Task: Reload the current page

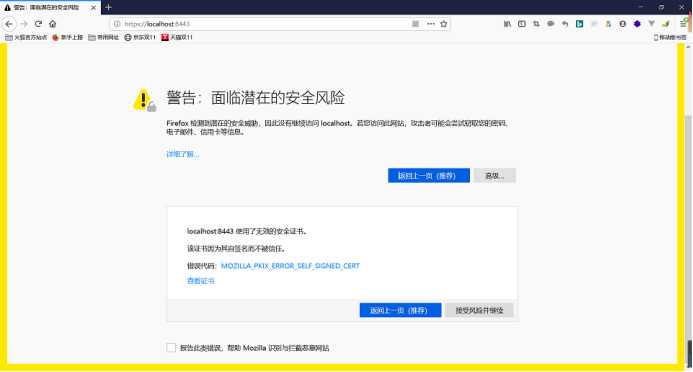Action: click(x=38, y=24)
